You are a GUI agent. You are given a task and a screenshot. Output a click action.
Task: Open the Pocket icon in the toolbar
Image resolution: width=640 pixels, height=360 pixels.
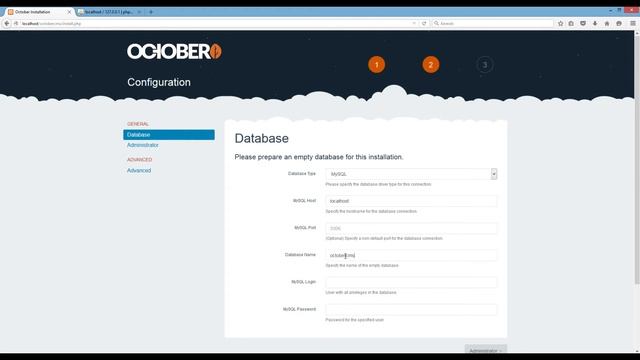(583, 24)
